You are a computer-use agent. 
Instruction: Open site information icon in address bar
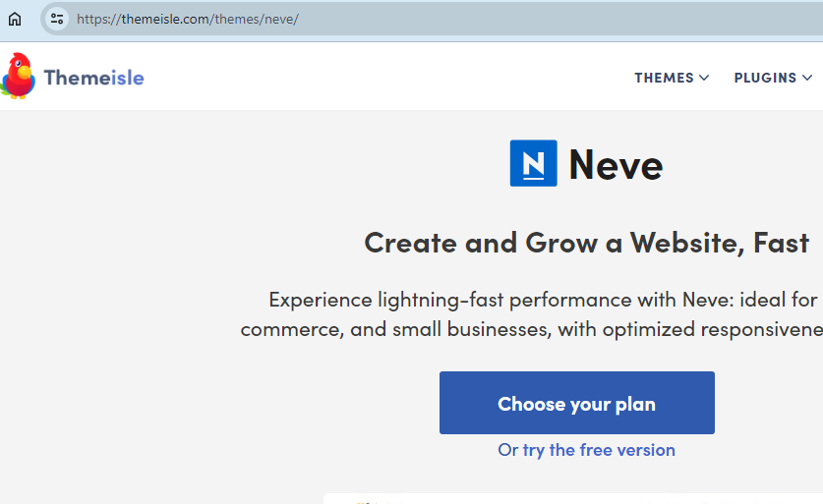click(57, 19)
